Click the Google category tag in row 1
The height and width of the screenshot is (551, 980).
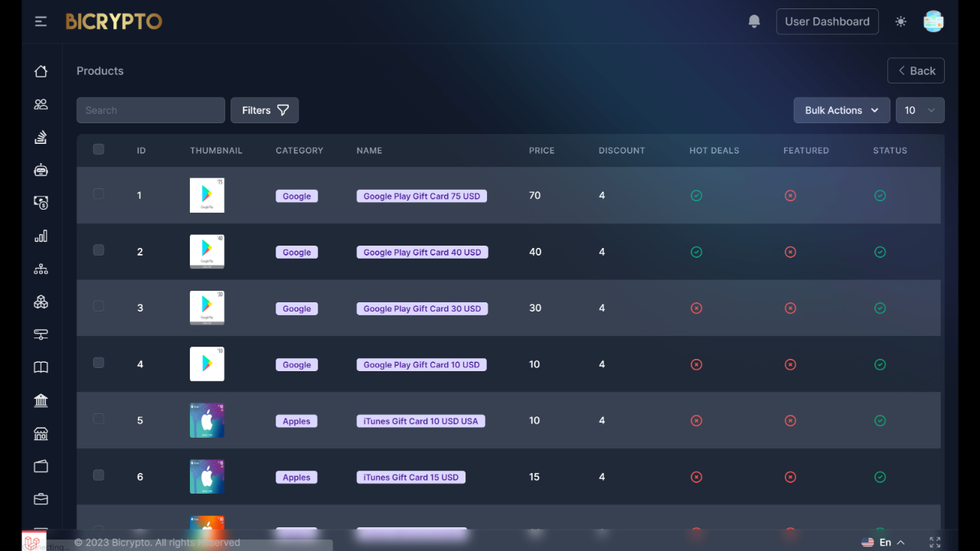pos(296,196)
